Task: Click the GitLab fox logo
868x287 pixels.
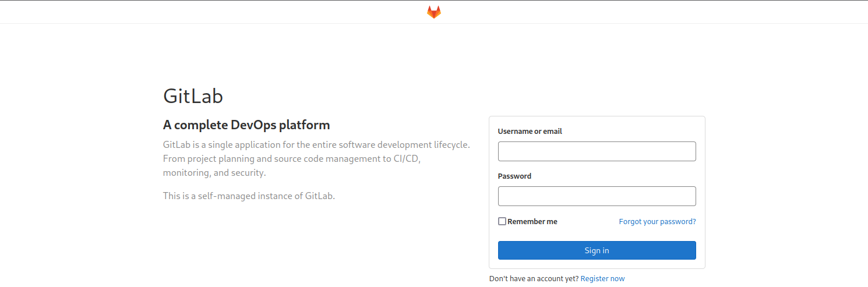Action: coord(434,12)
